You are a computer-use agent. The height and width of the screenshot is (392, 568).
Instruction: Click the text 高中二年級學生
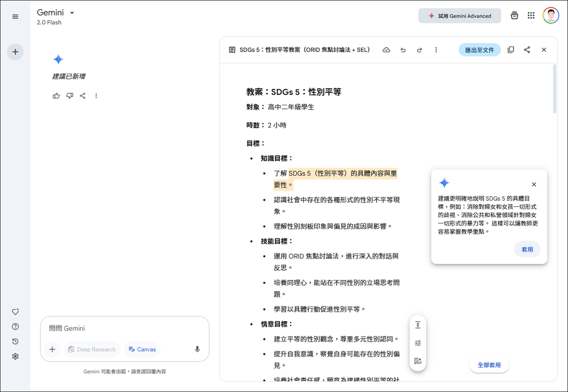[x=291, y=107]
